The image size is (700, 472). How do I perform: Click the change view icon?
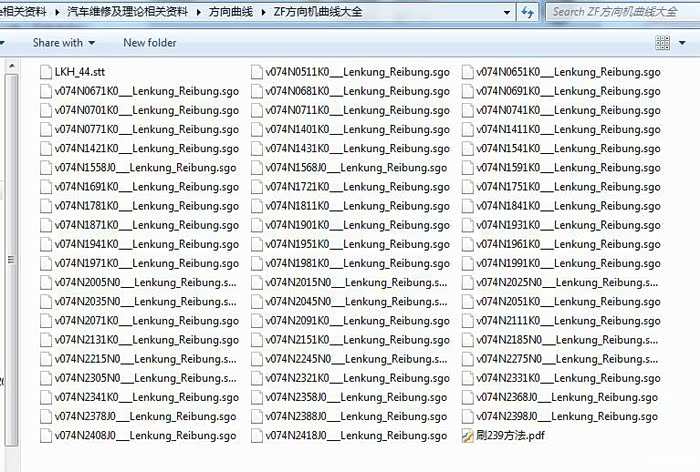click(x=662, y=43)
